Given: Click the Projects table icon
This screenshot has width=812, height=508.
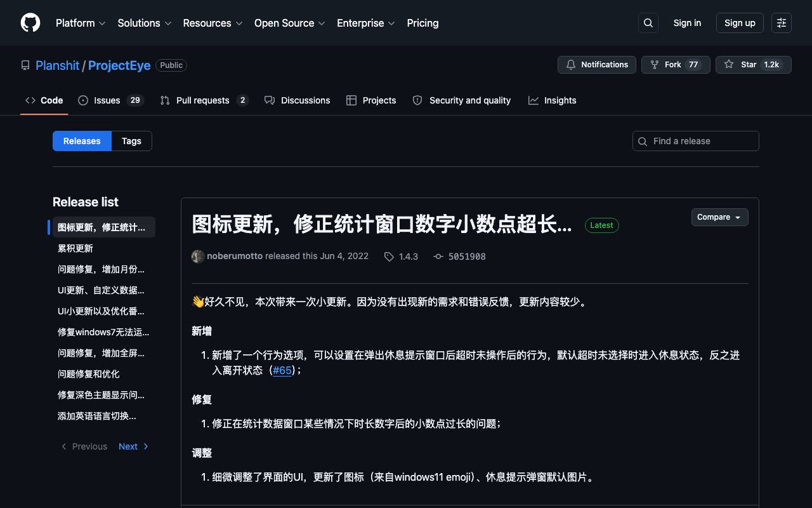Looking at the screenshot, I should point(351,100).
